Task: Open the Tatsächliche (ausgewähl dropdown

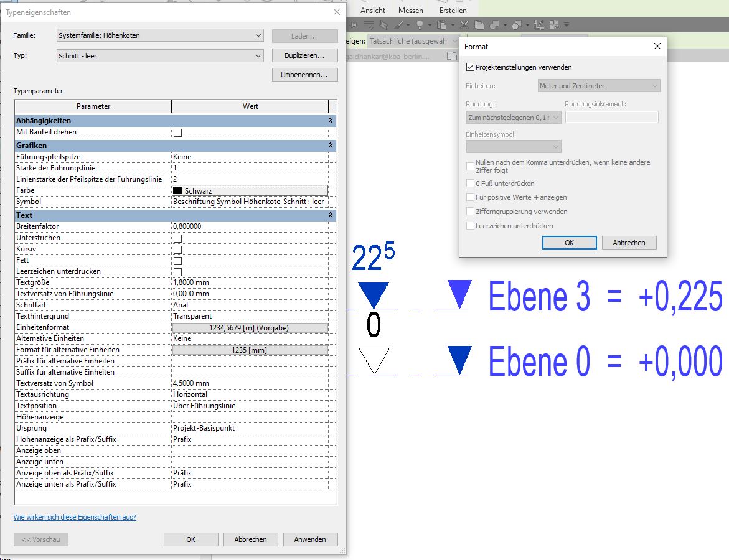Action: tap(413, 41)
